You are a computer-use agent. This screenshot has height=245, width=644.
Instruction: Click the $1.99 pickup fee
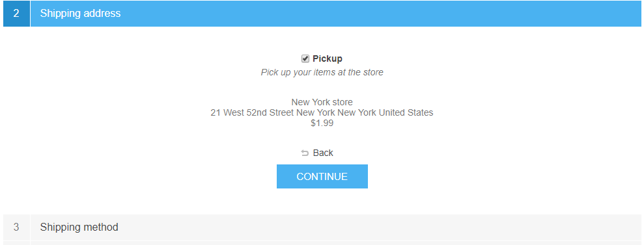[x=322, y=123]
